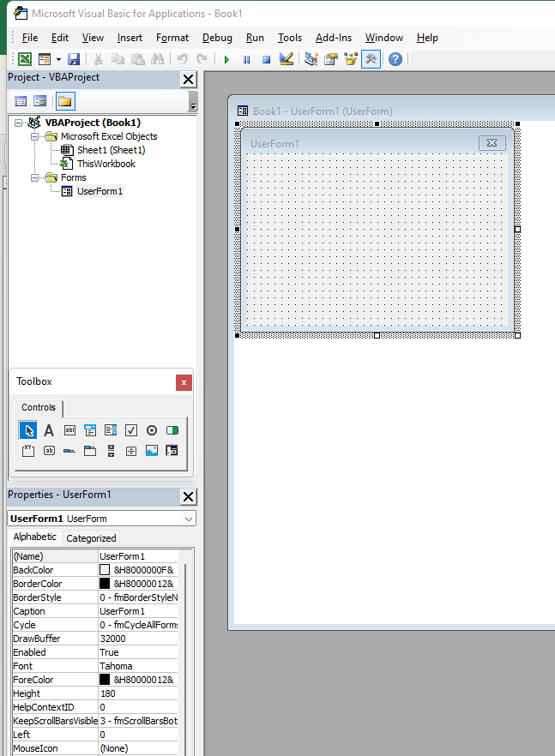This screenshot has width=555, height=756.
Task: Click BorderColor black swatch in Properties
Action: pos(105,584)
